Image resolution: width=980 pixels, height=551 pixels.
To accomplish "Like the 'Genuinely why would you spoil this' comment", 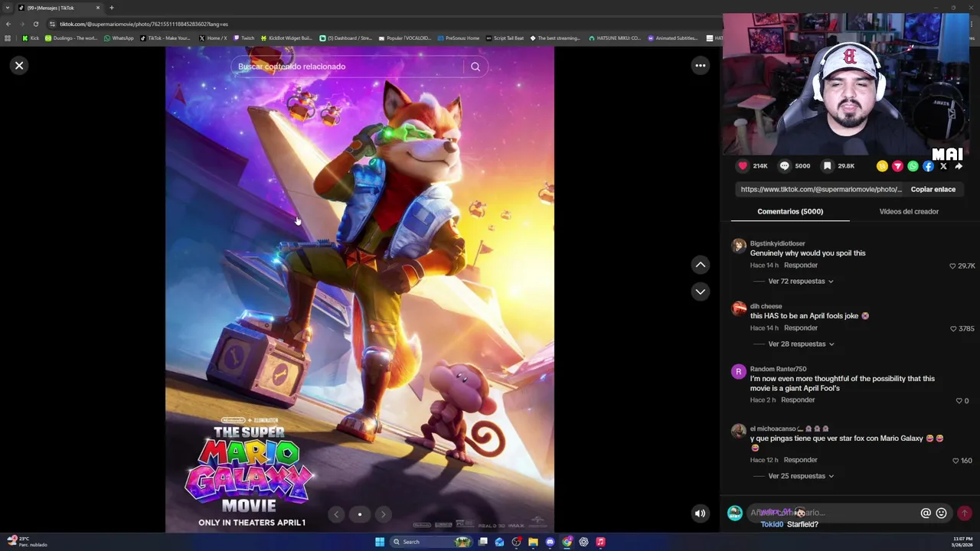I will (x=952, y=266).
